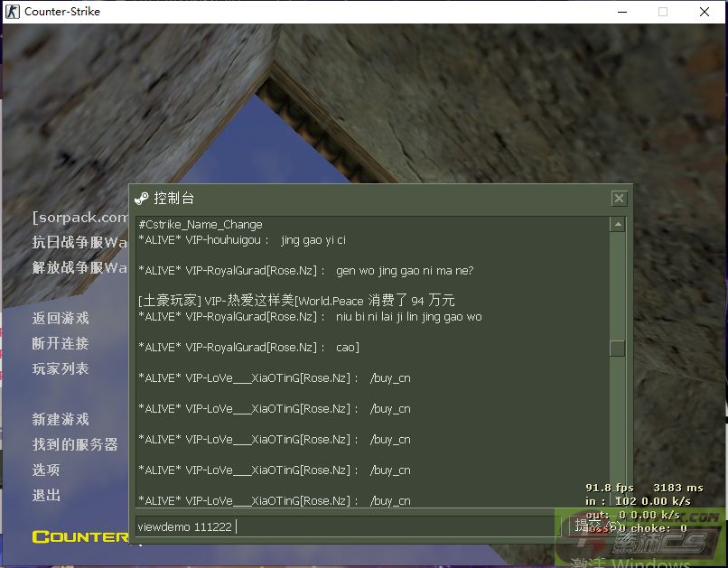Open the 解放战争服 server entry
This screenshot has width=728, height=568.
click(x=79, y=267)
